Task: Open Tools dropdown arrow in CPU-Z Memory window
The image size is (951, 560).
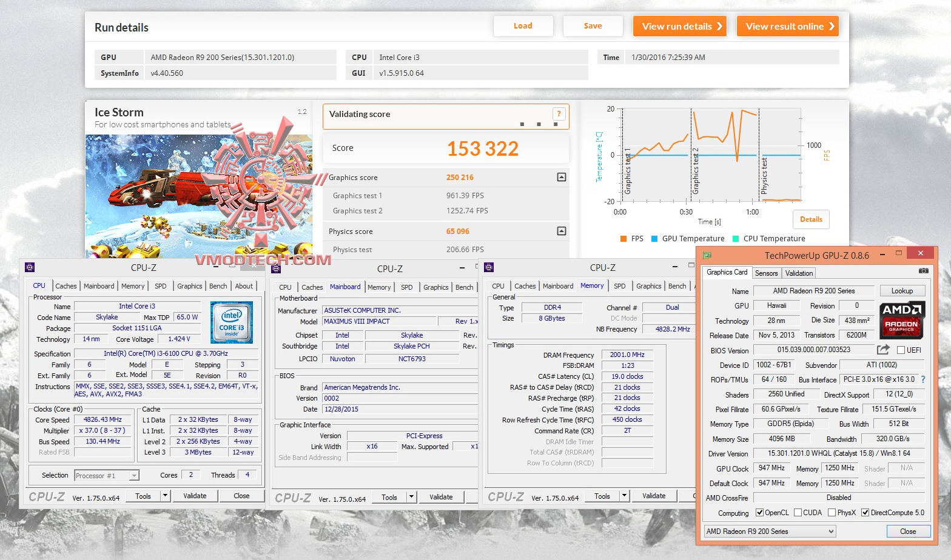Action: pyautogui.click(x=623, y=496)
